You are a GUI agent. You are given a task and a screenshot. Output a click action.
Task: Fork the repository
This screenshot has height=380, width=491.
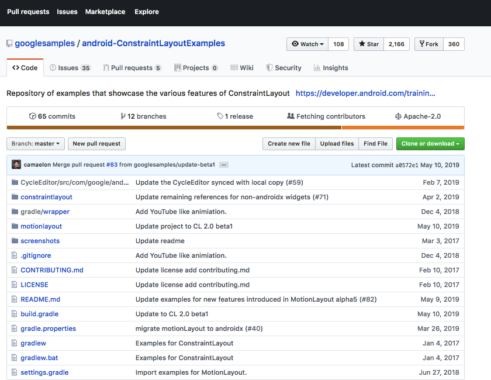429,44
